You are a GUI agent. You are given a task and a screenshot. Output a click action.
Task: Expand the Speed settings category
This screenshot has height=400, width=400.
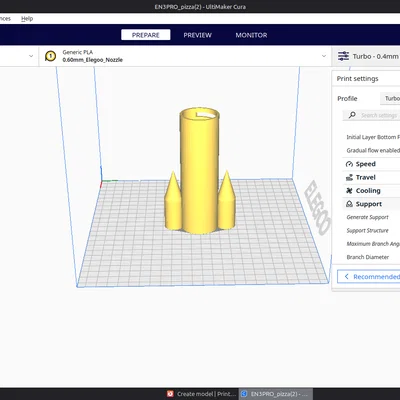click(371, 164)
